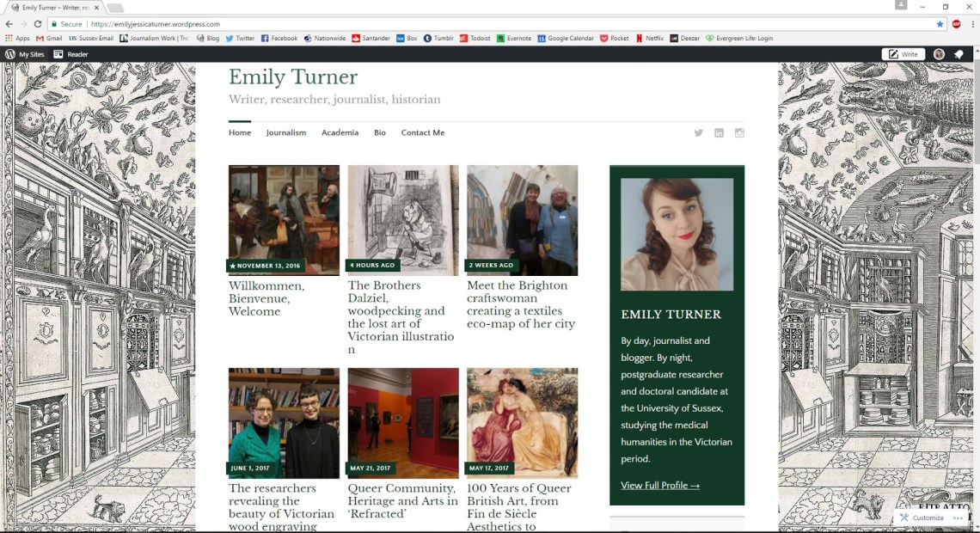Open the Contact Me page
This screenshot has height=533, width=980.
coord(422,133)
